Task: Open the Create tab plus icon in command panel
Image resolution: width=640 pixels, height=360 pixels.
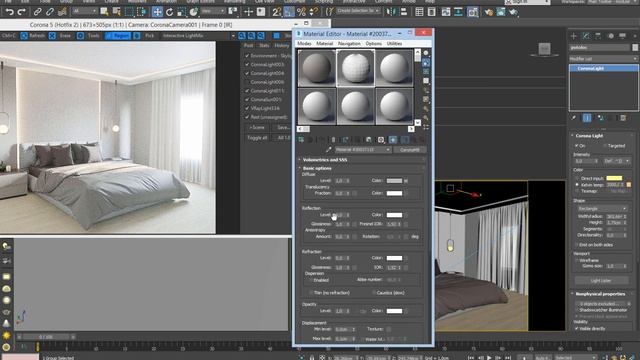Action: (573, 36)
